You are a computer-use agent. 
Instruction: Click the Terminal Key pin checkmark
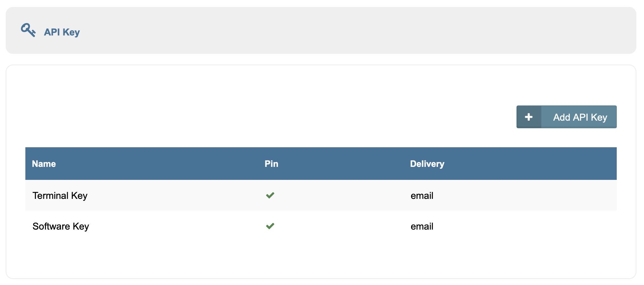[270, 195]
